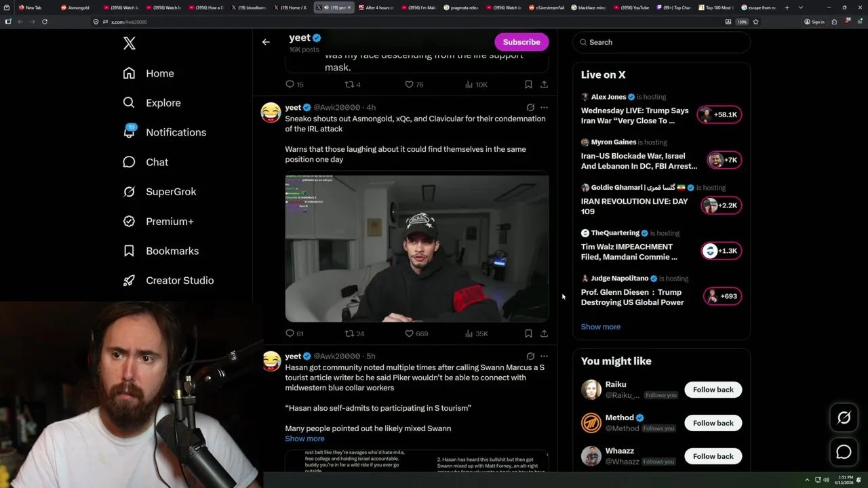Screen dimensions: 868x488
Task: Repost the post with 4 reposts
Action: [x=353, y=85]
